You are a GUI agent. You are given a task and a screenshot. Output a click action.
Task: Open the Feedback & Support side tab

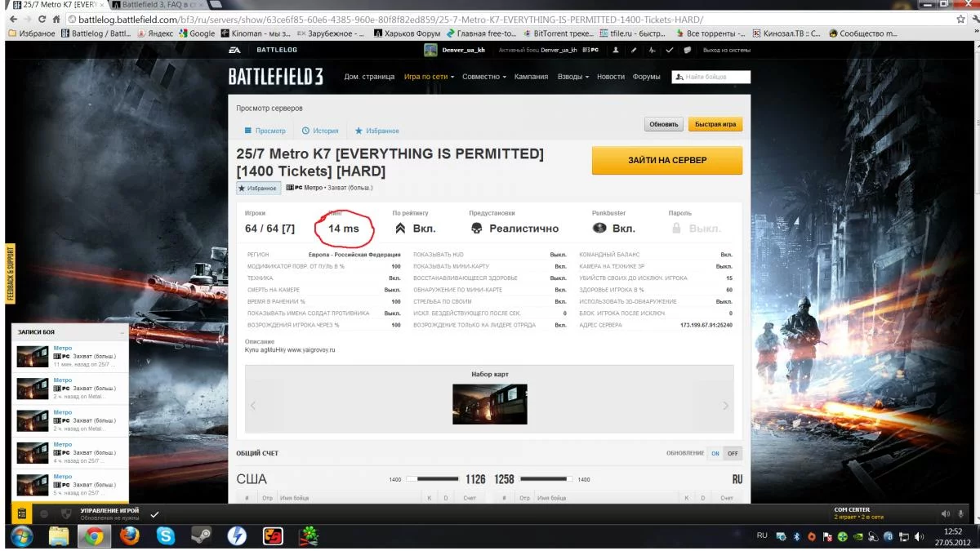pos(11,273)
